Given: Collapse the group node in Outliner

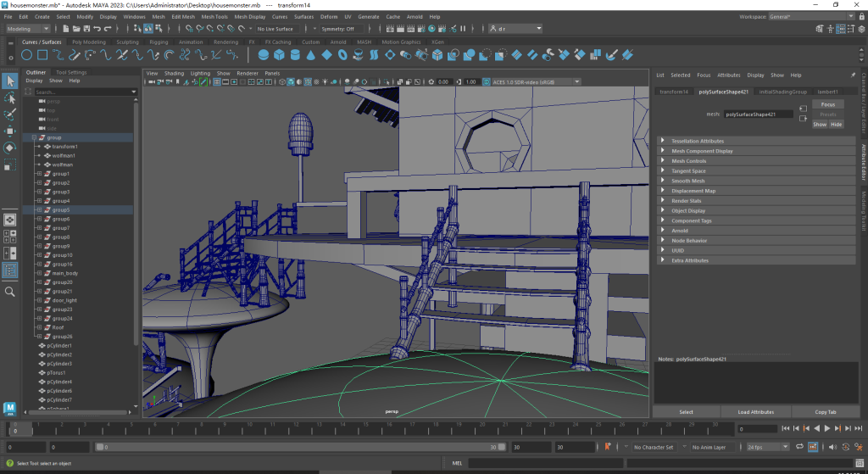Looking at the screenshot, I should pyautogui.click(x=34, y=137).
